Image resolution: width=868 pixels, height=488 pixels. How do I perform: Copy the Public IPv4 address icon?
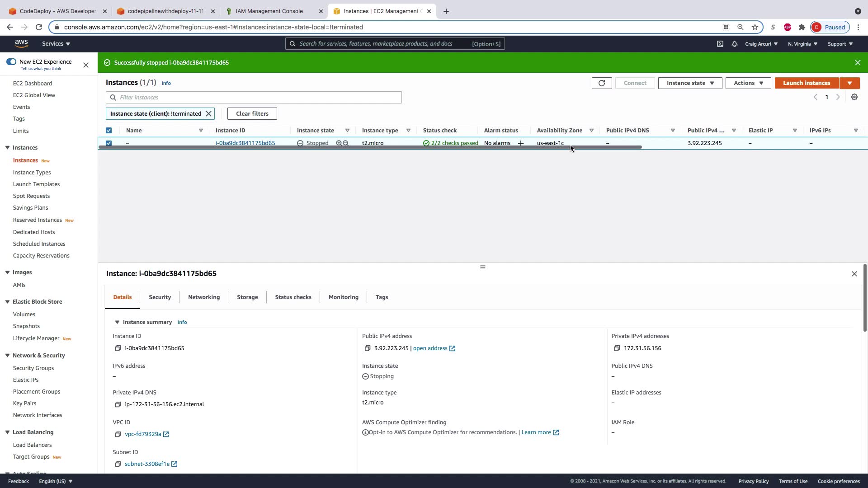pyautogui.click(x=368, y=348)
